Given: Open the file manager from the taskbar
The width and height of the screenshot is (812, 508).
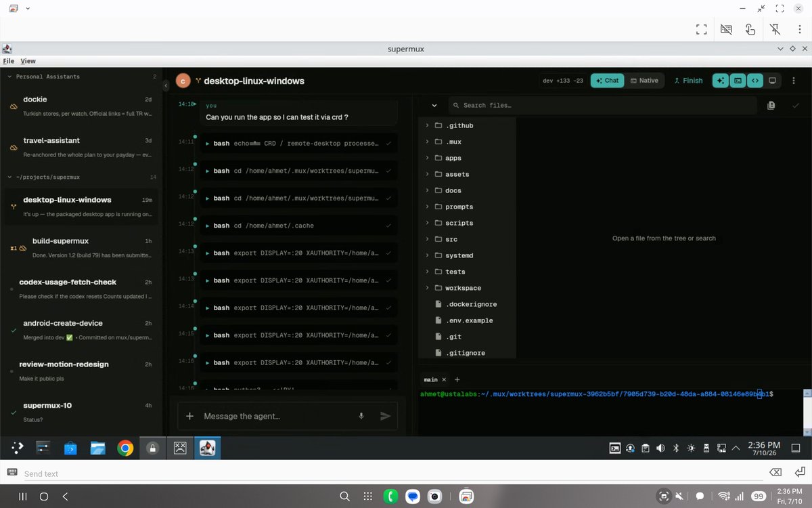Looking at the screenshot, I should click(97, 448).
